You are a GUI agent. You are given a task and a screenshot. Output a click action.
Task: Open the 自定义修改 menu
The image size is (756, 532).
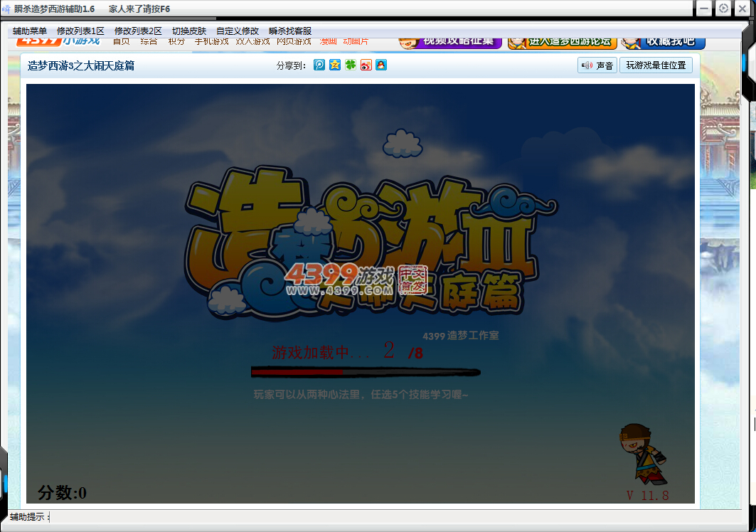238,31
